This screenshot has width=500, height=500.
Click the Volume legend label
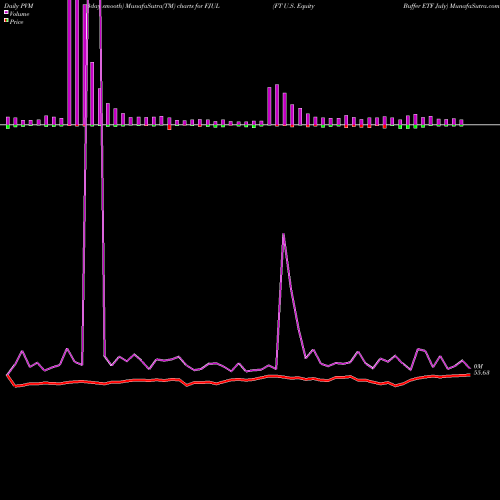tap(19, 14)
